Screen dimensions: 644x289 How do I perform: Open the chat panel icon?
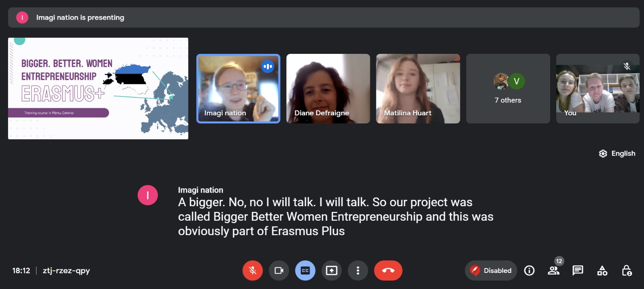[578, 271]
